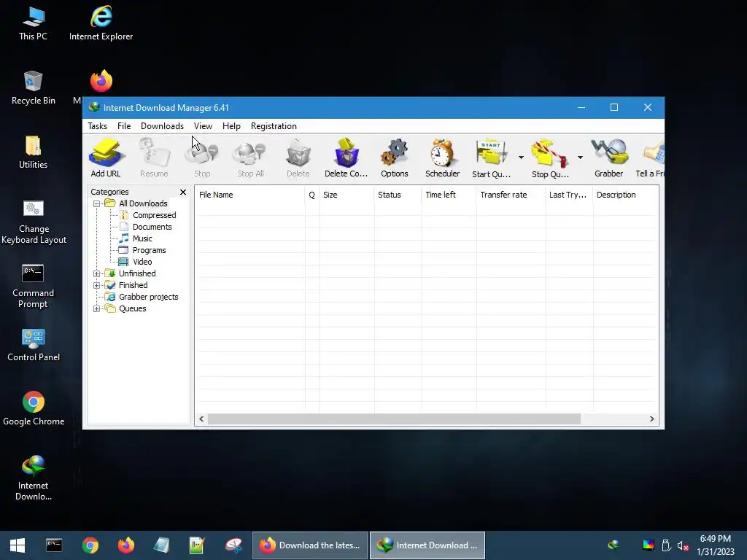Click the muted volume tray icon
Image resolution: width=747 pixels, height=560 pixels.
click(x=683, y=545)
